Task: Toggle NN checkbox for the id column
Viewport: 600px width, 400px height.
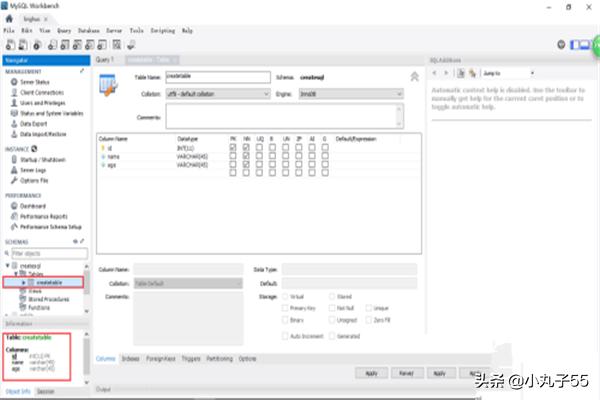Action: click(246, 147)
